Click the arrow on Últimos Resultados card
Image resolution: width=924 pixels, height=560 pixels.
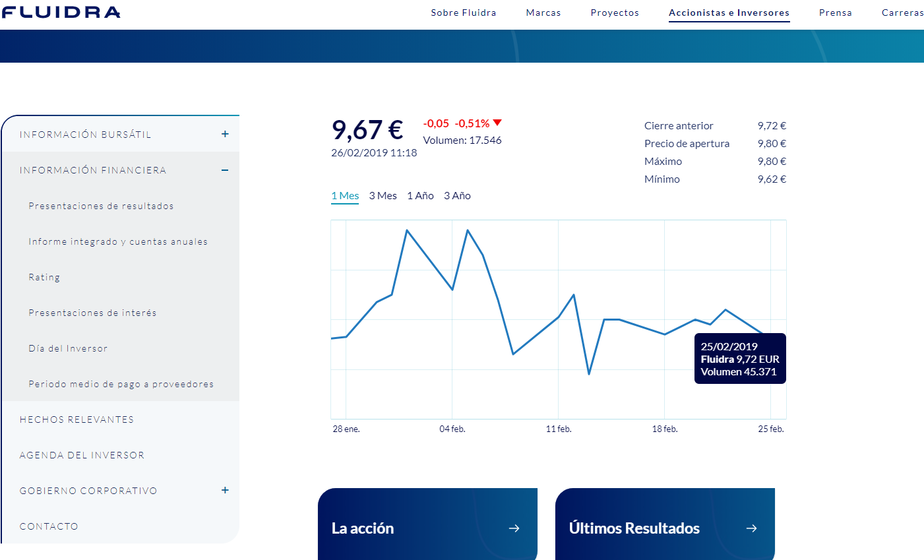pos(751,528)
